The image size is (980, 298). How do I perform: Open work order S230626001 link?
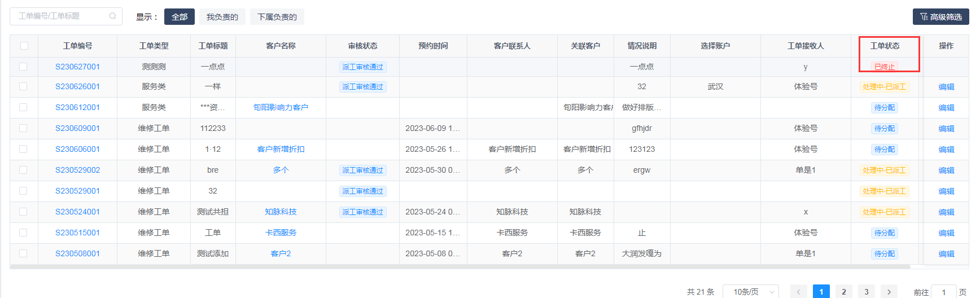(x=77, y=86)
